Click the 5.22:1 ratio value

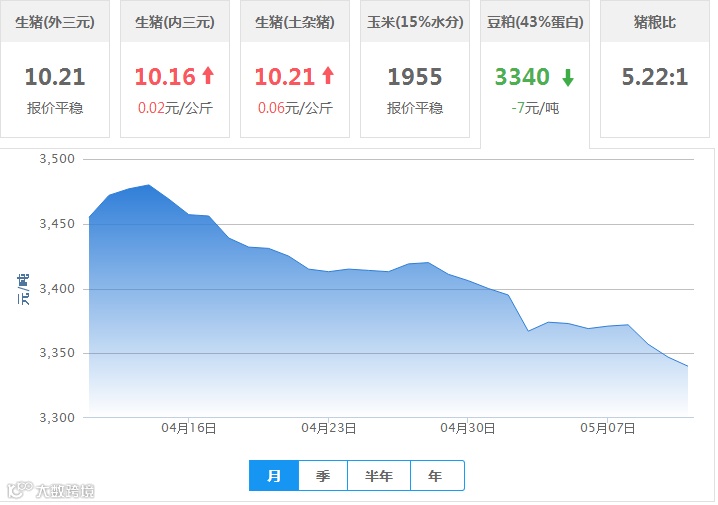(x=655, y=76)
